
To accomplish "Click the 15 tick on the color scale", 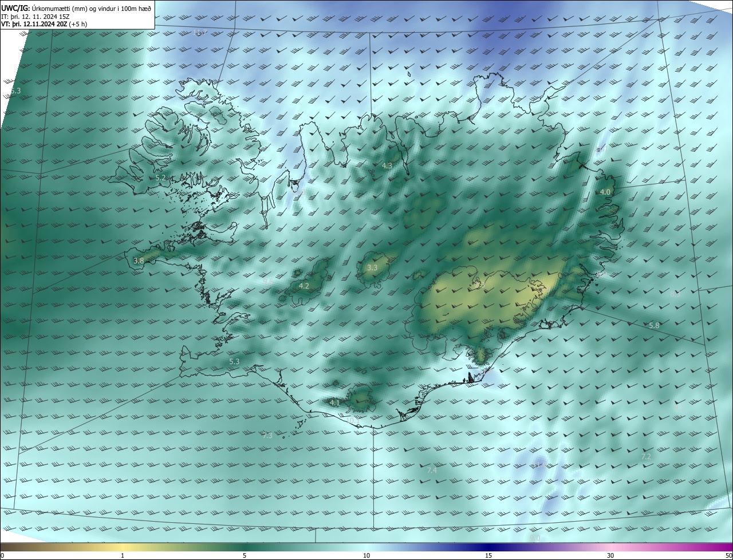I will click(488, 555).
